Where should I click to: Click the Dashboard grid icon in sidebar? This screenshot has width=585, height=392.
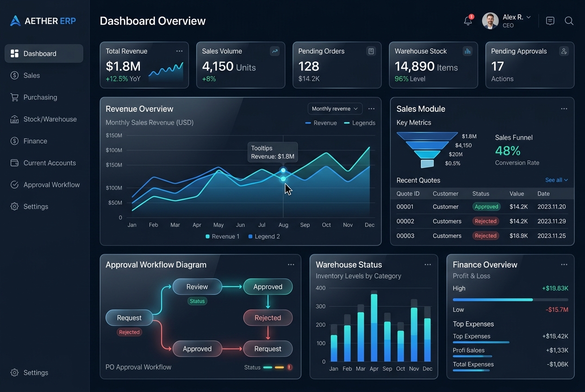click(x=14, y=54)
